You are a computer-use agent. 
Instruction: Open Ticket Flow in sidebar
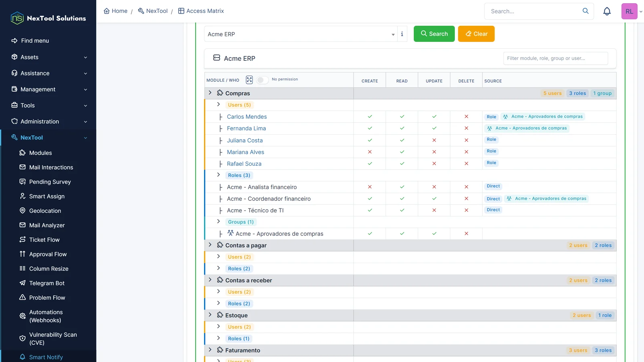click(x=44, y=240)
